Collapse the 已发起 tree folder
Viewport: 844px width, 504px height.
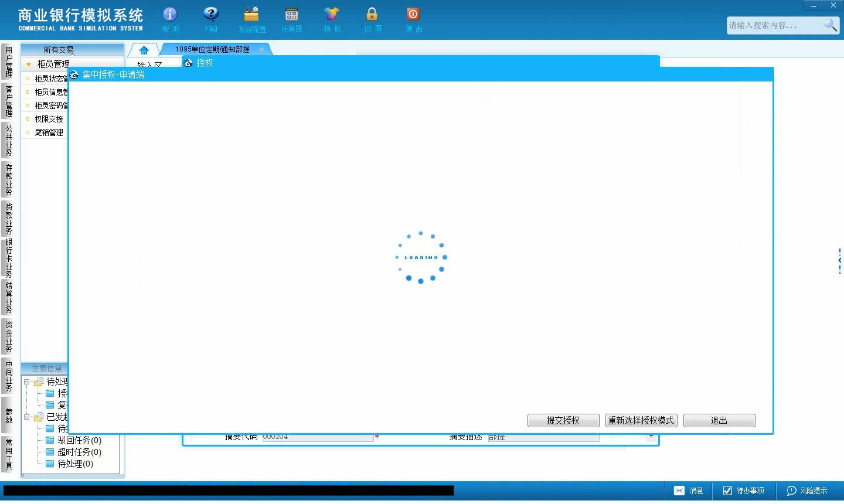point(27,417)
